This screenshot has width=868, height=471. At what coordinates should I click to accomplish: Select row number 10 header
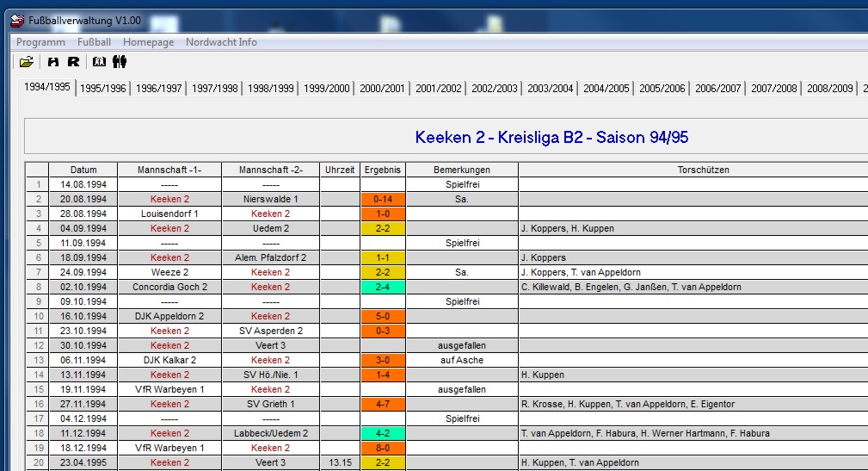pos(37,316)
